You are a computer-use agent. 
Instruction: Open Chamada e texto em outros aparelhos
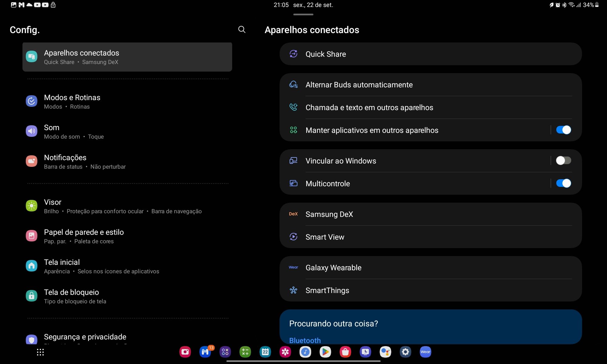430,107
